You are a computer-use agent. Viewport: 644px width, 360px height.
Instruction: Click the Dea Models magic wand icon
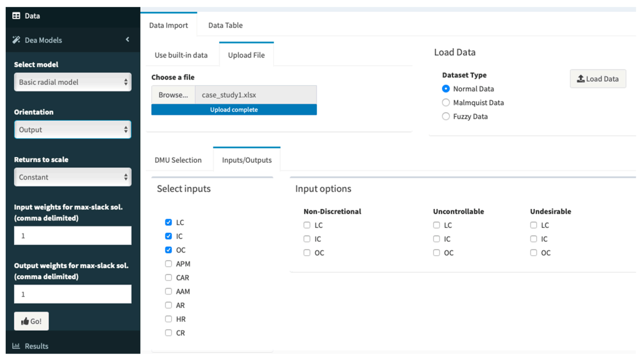point(16,40)
